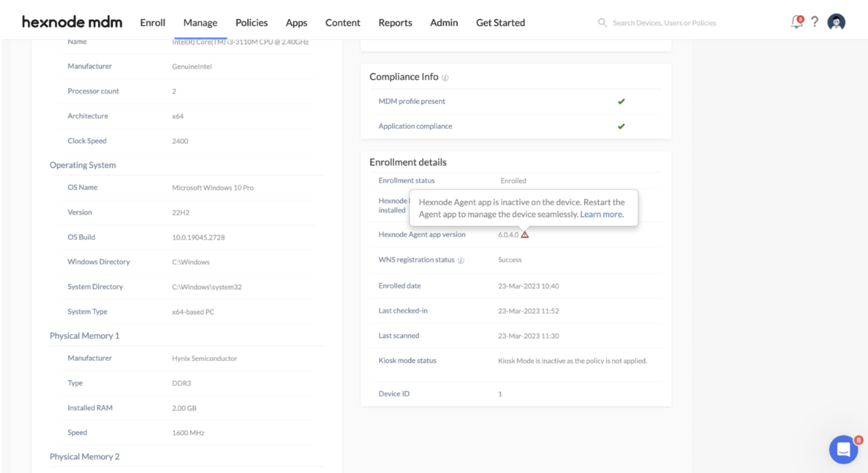Click the MDM profile present check mark

click(621, 101)
